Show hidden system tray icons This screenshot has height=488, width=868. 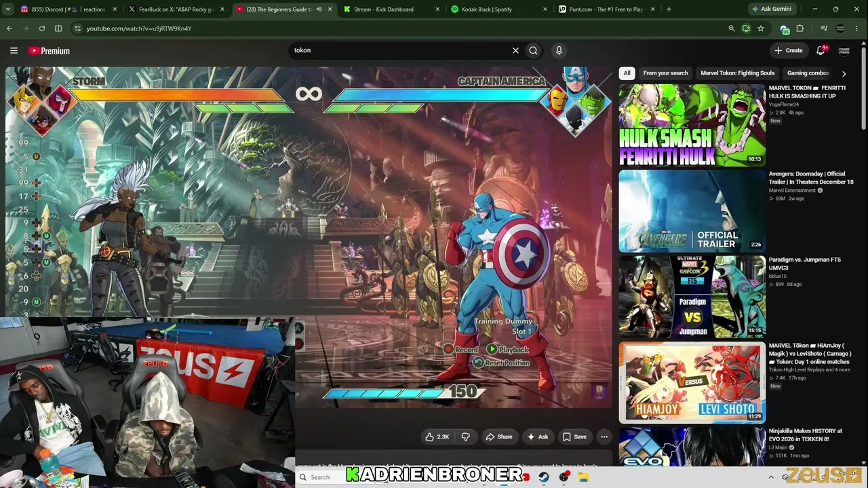[x=772, y=477]
